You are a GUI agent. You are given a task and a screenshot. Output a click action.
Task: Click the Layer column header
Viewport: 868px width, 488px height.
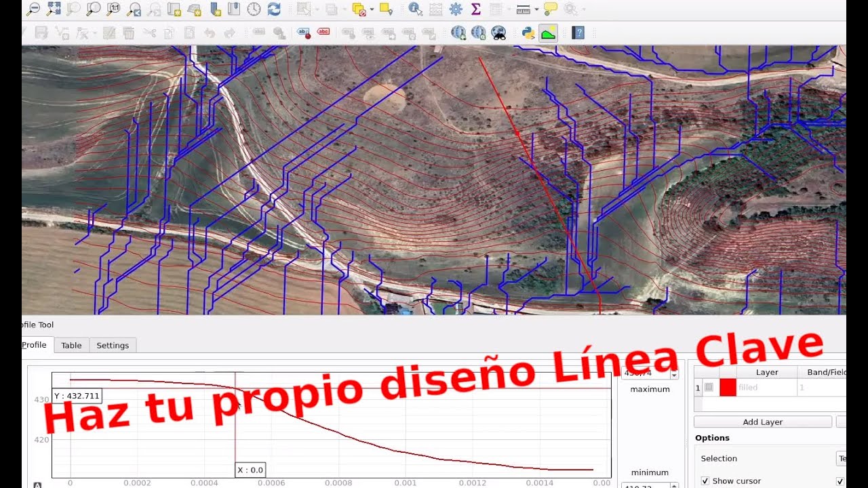click(x=767, y=372)
